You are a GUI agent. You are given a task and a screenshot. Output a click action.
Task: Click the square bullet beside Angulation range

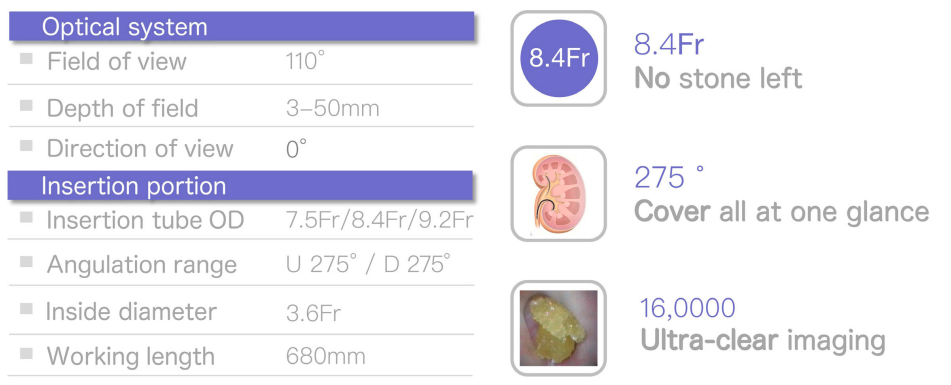[26, 262]
